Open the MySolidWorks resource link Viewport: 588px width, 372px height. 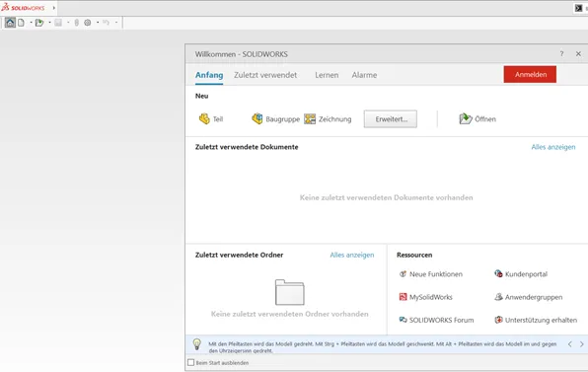point(425,297)
